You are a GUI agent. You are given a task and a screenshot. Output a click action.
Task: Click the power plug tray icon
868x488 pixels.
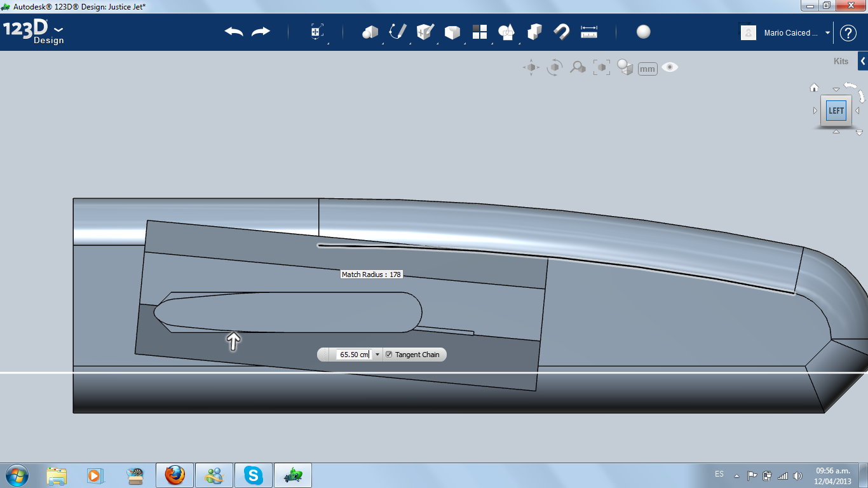[x=767, y=475]
